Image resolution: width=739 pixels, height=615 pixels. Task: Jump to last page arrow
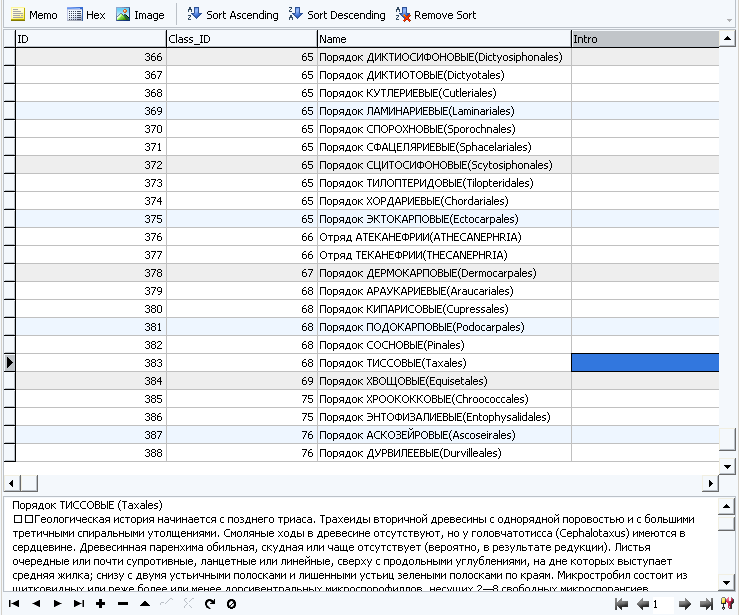(x=706, y=604)
